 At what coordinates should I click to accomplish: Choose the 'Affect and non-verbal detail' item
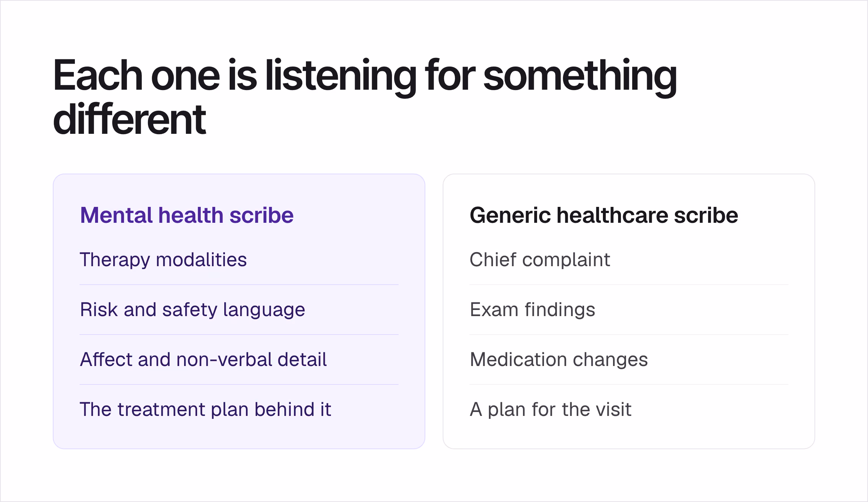203,360
